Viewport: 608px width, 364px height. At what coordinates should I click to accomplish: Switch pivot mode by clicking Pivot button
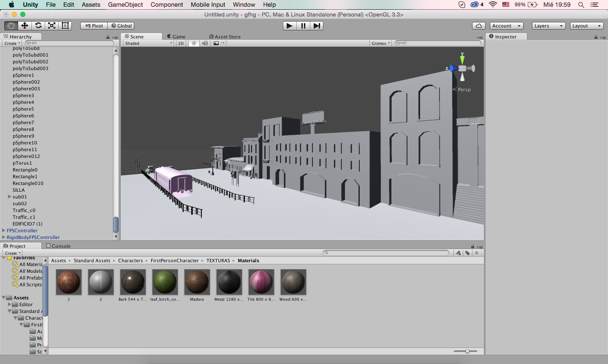pos(93,25)
